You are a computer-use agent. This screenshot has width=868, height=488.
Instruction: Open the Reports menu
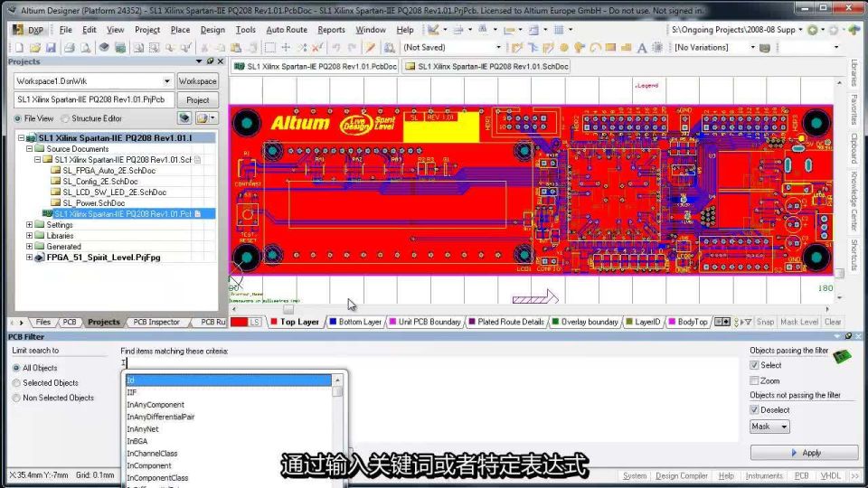[331, 30]
